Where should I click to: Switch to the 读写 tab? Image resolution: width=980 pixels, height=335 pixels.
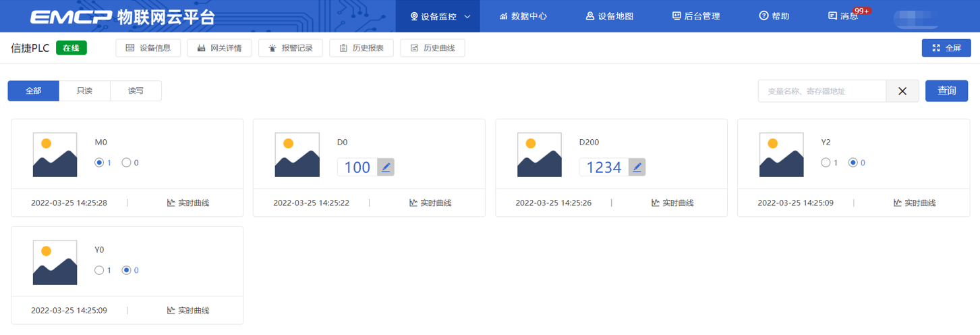tap(136, 91)
